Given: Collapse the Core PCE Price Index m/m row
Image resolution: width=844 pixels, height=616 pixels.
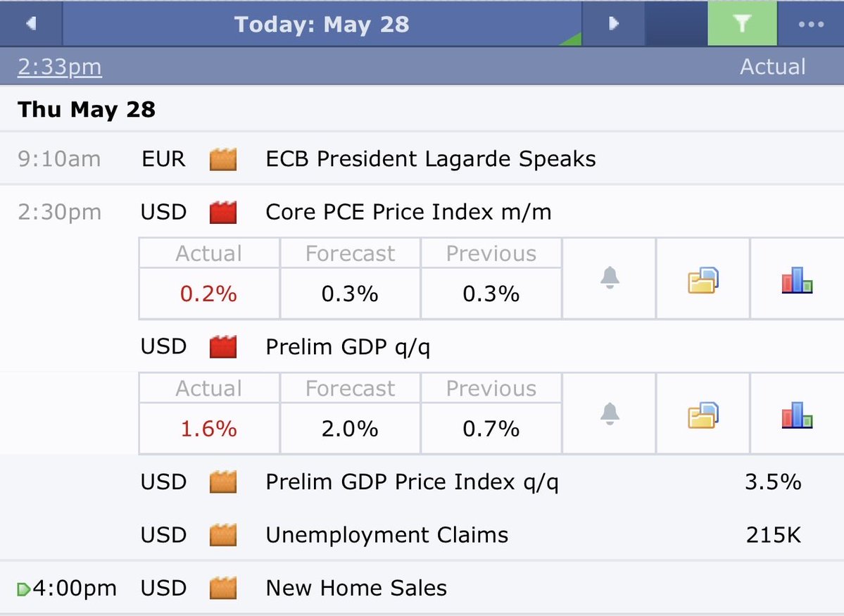Looking at the screenshot, I should [422, 212].
